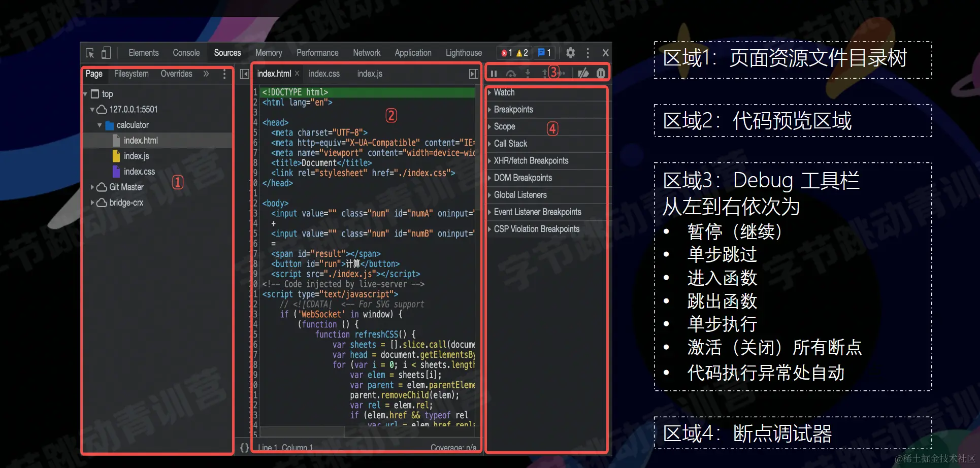Screen dimensions: 980x468
Task: Click the cloud icon beside Git Master
Action: point(102,187)
